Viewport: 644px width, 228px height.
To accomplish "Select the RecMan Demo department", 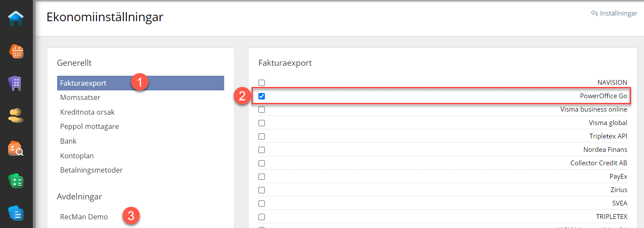I will (84, 217).
